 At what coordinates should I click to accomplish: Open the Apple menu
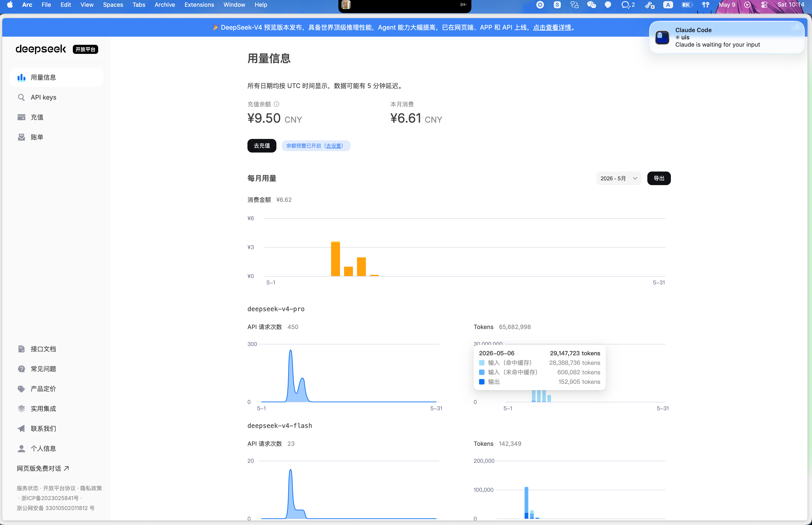10,5
